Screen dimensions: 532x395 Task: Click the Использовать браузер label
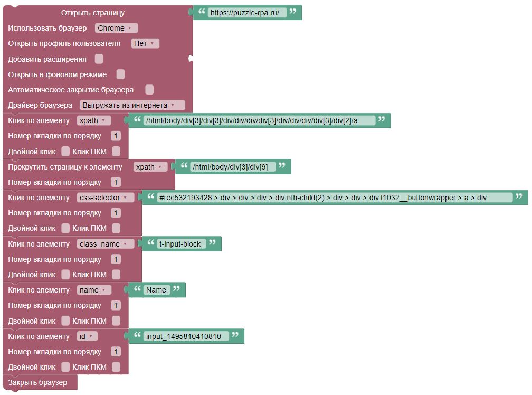point(47,28)
